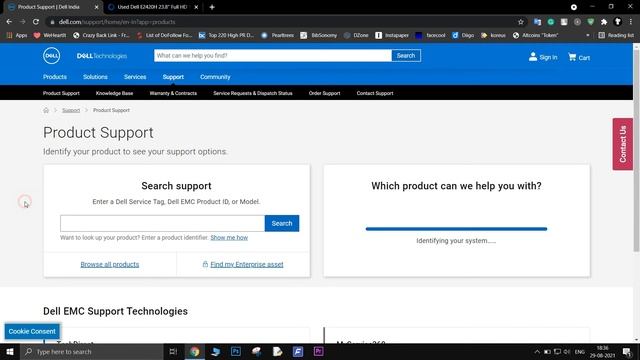640x360 pixels.
Task: Click the Search support button
Action: (x=282, y=223)
